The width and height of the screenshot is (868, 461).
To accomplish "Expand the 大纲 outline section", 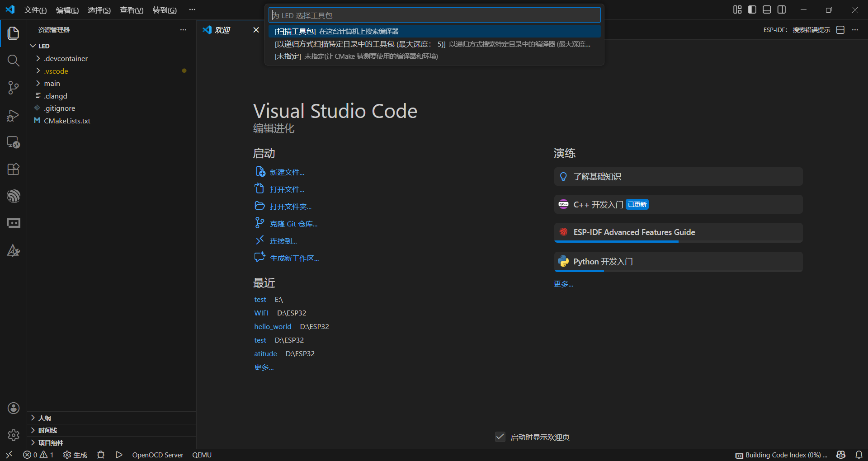I will 112,418.
